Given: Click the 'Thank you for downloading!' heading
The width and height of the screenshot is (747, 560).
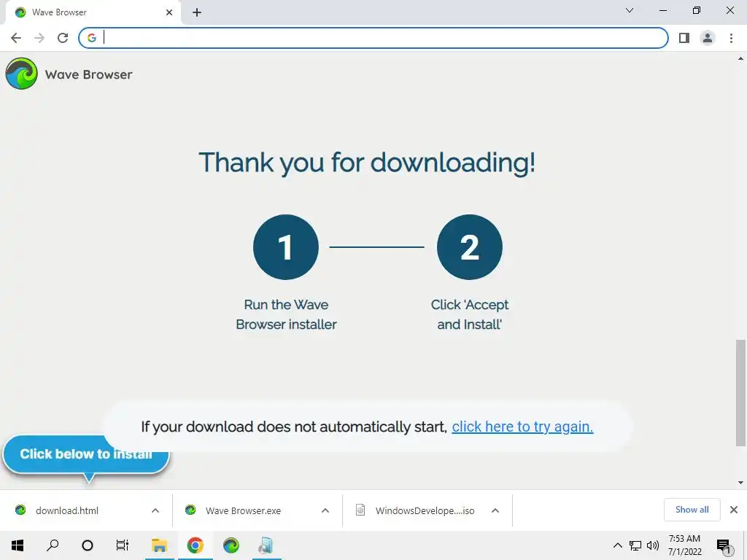Looking at the screenshot, I should click(367, 163).
